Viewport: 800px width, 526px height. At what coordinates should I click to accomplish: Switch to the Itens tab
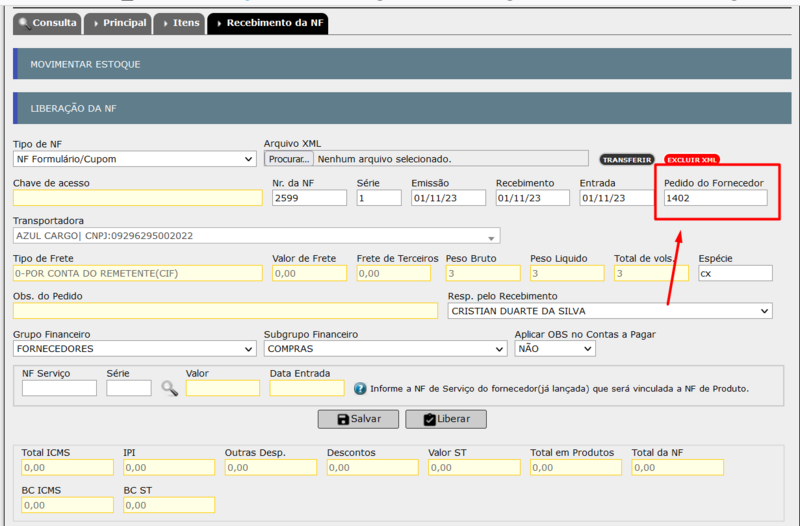179,23
